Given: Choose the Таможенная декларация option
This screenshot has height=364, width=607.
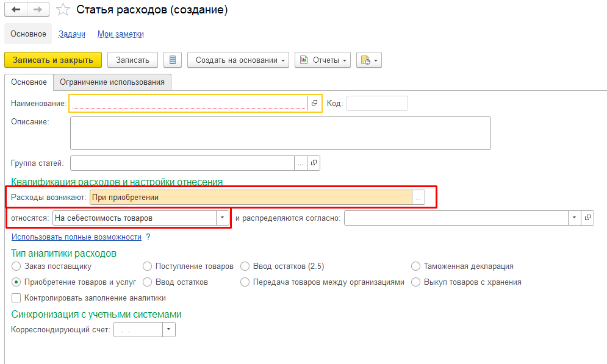Looking at the screenshot, I should point(415,266).
